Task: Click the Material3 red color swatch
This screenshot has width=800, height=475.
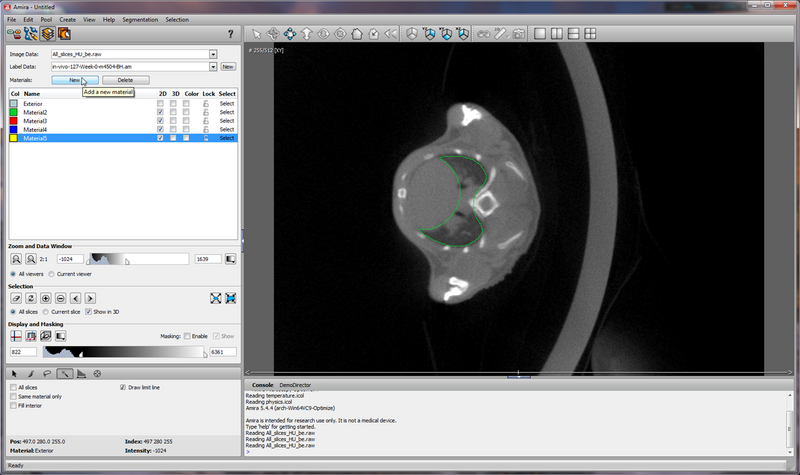Action: click(x=13, y=121)
